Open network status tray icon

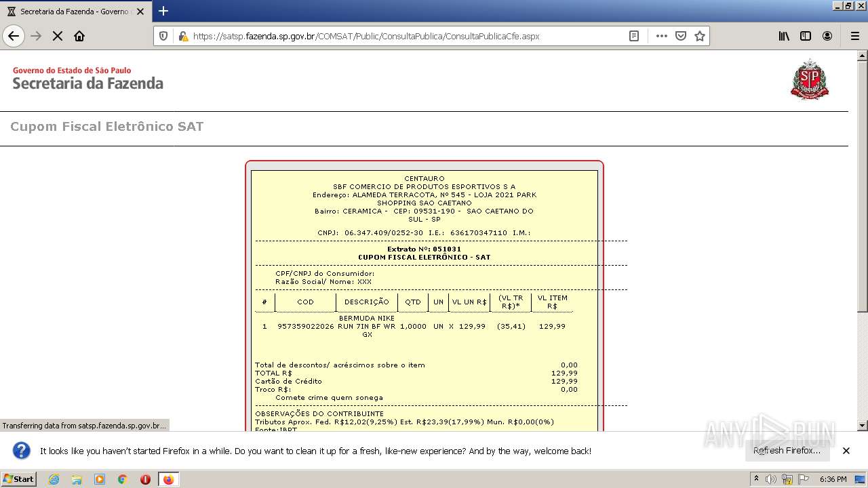coord(787,479)
